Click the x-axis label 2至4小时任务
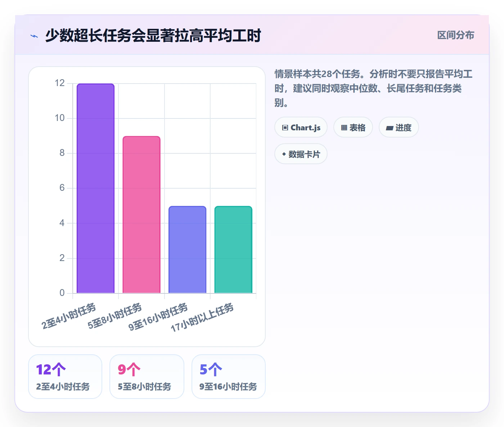This screenshot has width=504, height=427. (69, 316)
